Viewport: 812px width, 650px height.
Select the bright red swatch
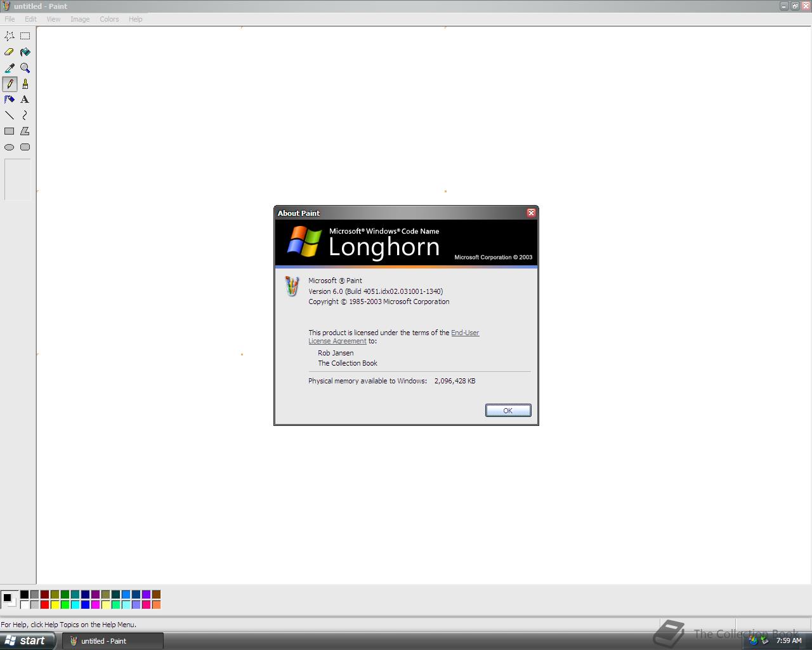tap(45, 605)
